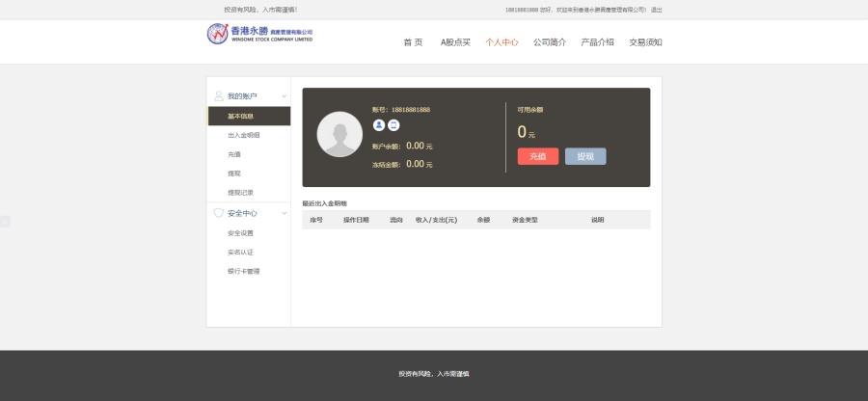Image resolution: width=868 pixels, height=401 pixels.
Task: Click the header risk warning 投资有风险，入市需谨慎
Action: 260,10
